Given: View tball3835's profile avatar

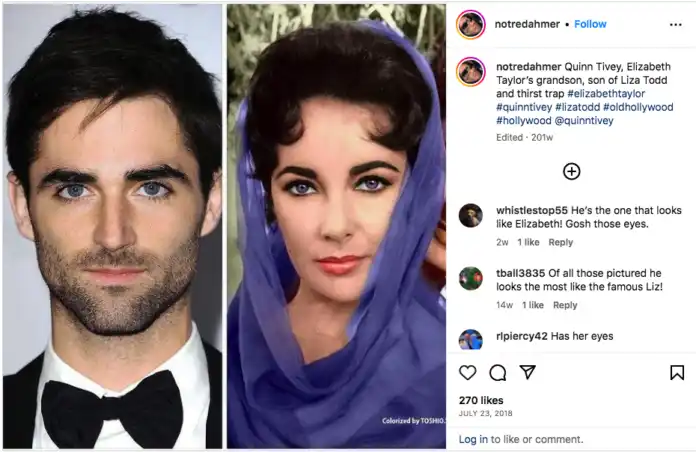Looking at the screenshot, I should click(x=471, y=278).
